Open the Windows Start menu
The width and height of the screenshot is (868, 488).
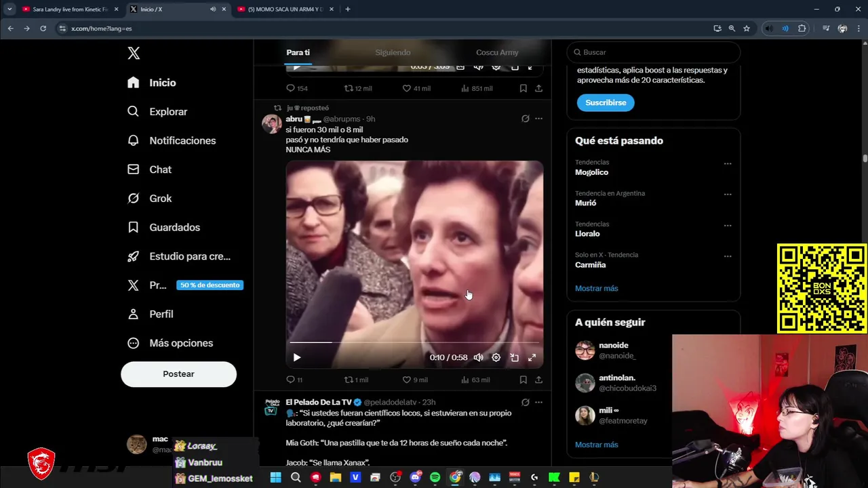[275, 478]
